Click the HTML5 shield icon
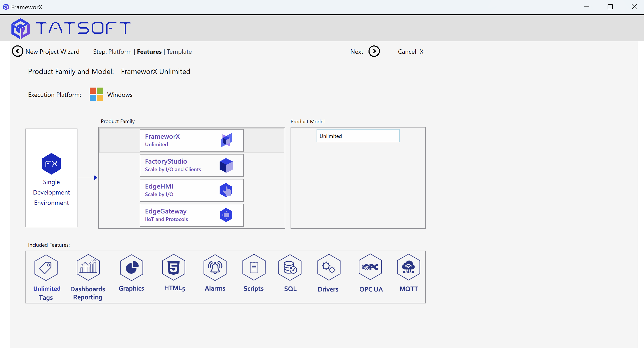The image size is (644, 348). tap(174, 267)
